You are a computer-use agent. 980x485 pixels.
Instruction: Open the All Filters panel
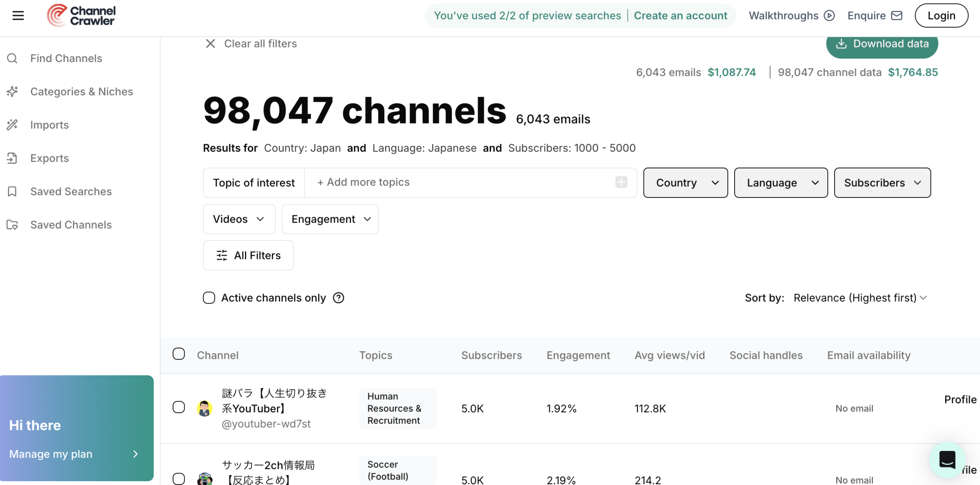point(248,255)
